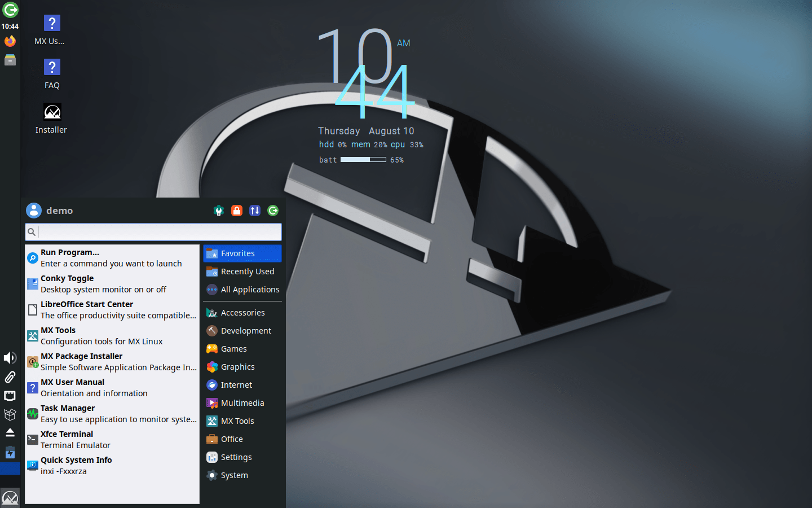Click the magnifier icon in search box
This screenshot has width=812, height=508.
32,232
